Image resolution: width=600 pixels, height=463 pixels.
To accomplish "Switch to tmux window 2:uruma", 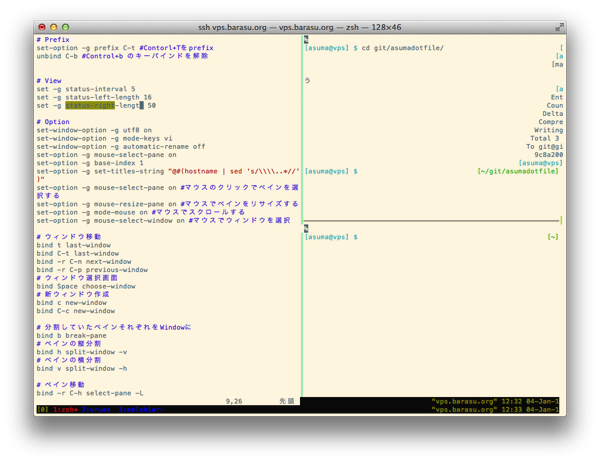I will [x=96, y=409].
